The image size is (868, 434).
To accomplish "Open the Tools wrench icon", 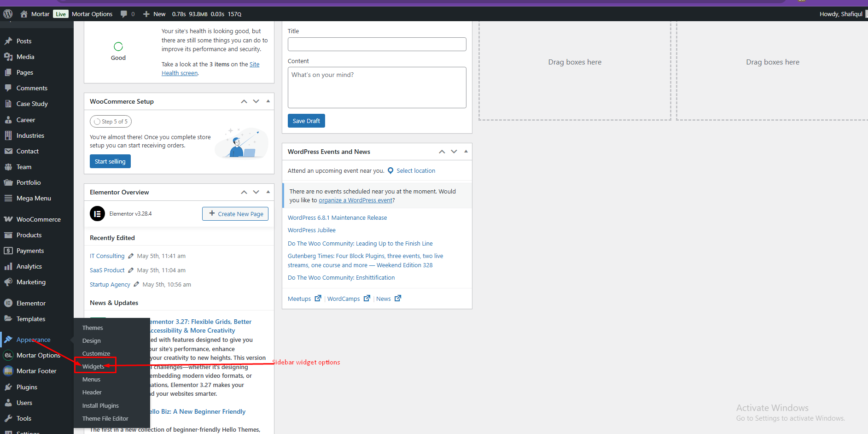I will (8, 418).
